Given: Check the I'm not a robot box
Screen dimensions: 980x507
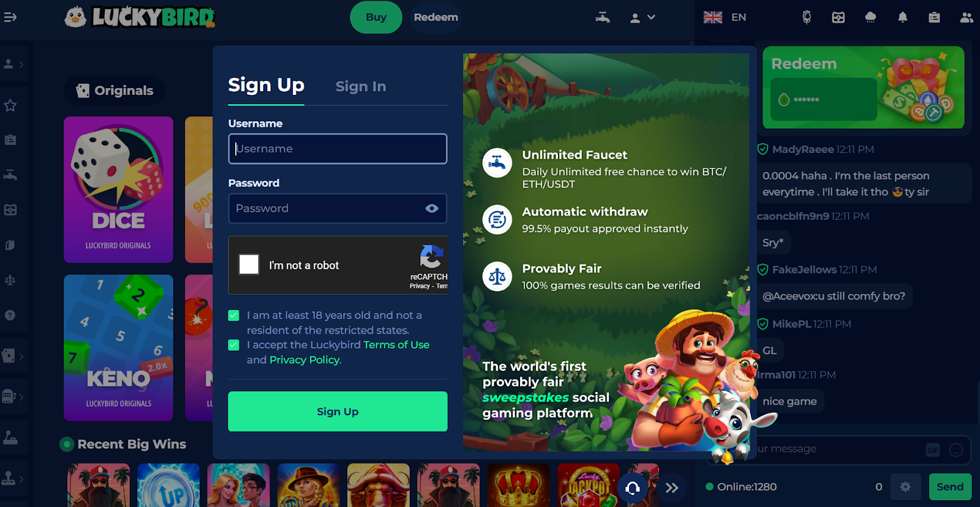Looking at the screenshot, I should [x=249, y=265].
